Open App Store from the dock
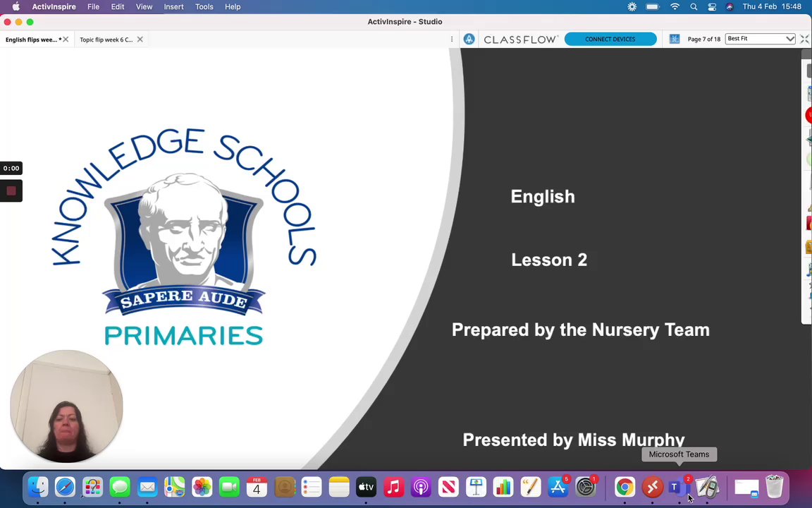Screen dimensions: 812x508 coord(558,488)
